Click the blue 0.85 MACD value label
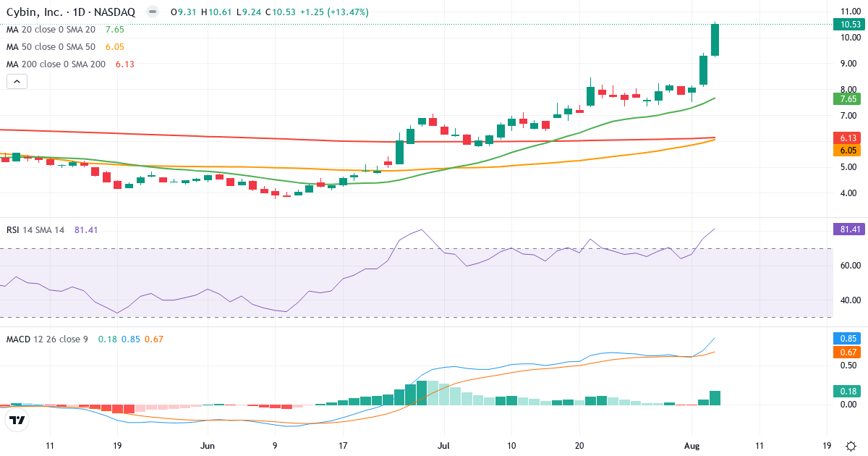The height and width of the screenshot is (456, 868). pos(848,338)
